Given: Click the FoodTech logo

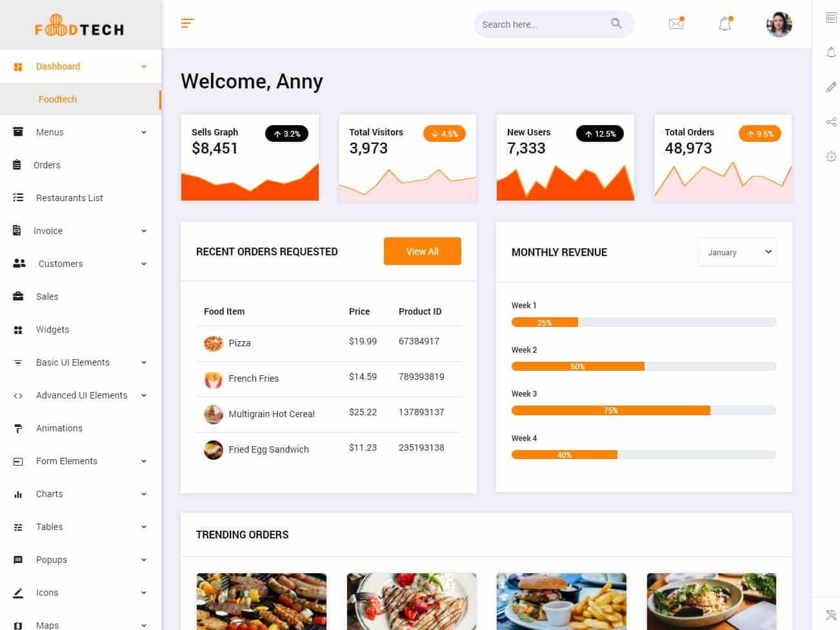Looking at the screenshot, I should [79, 25].
